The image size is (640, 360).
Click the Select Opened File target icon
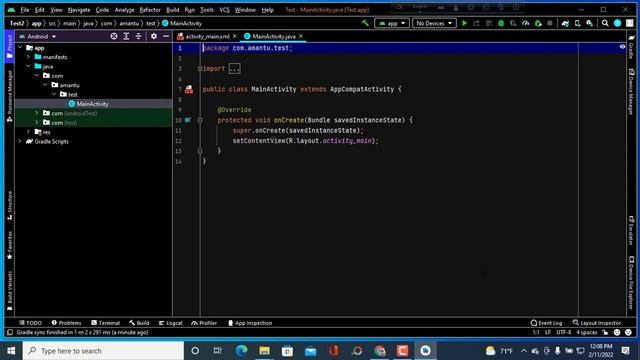114,36
